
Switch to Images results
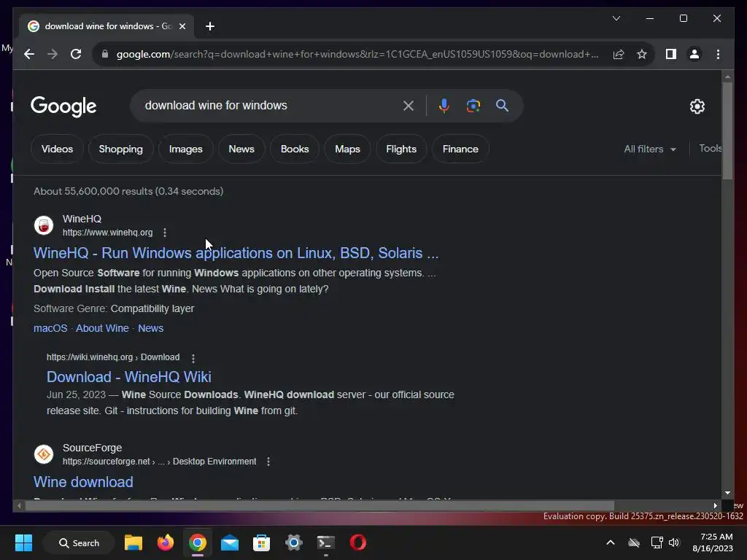click(x=186, y=149)
